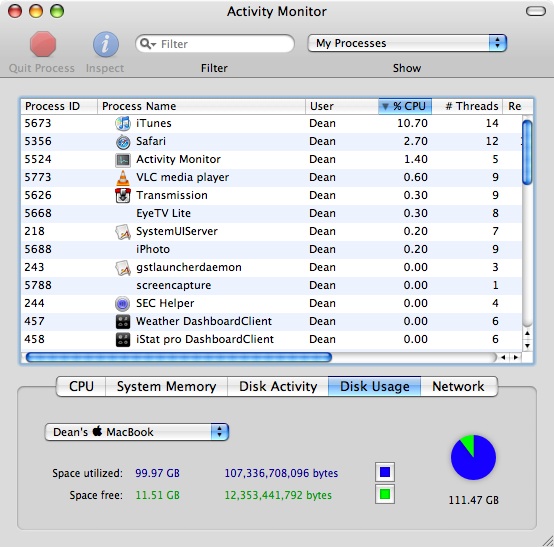Select the Activity Monitor process icon
The width and height of the screenshot is (554, 547).
(x=123, y=160)
